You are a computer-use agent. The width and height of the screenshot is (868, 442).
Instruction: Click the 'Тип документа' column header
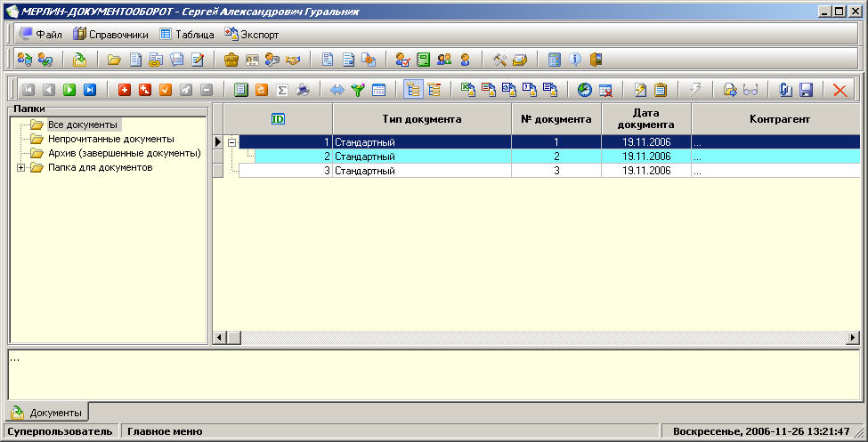click(421, 118)
